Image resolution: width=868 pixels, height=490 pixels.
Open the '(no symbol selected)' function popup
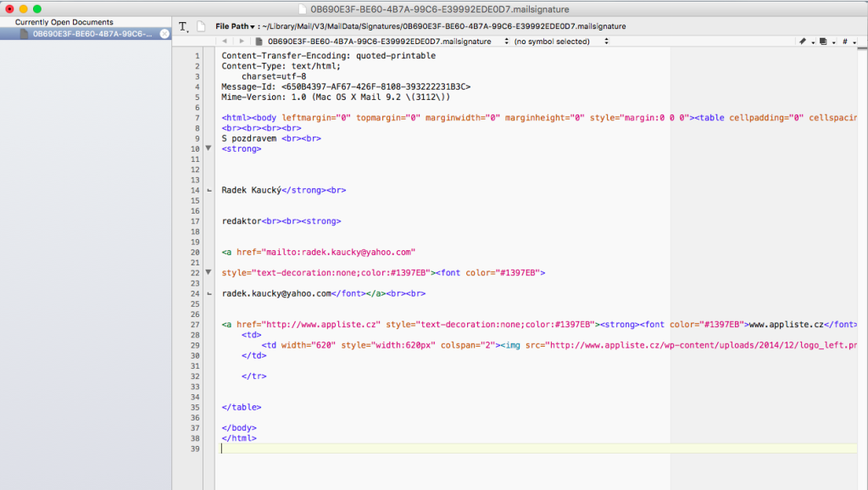(x=561, y=42)
